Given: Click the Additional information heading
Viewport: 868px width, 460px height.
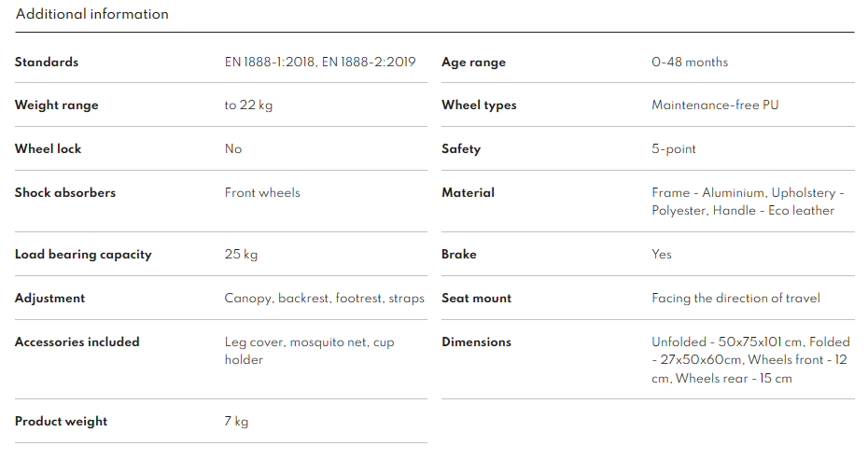Looking at the screenshot, I should coord(92,14).
